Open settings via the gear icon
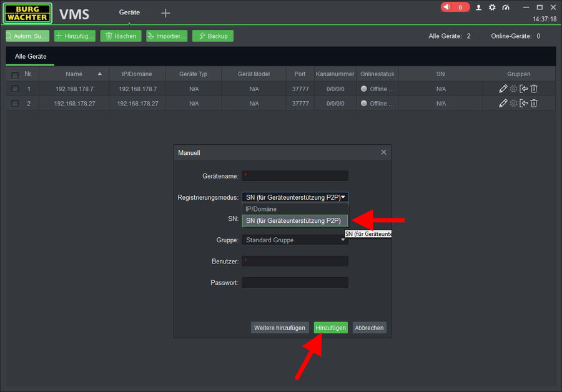Image resolution: width=562 pixels, height=392 pixels. click(x=492, y=7)
